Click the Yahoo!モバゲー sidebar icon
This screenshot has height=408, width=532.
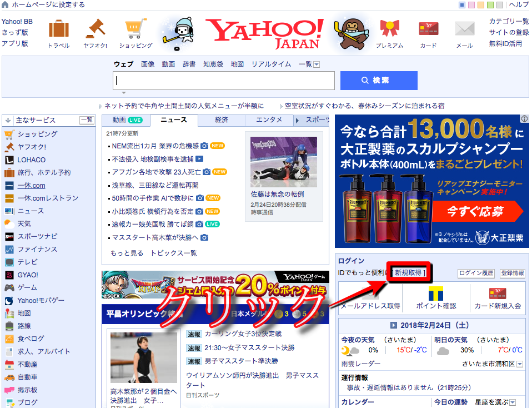[x=9, y=301]
